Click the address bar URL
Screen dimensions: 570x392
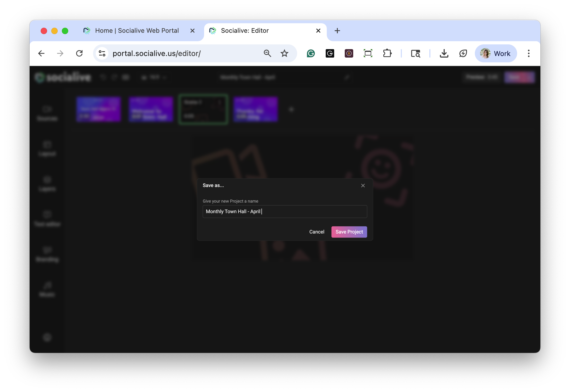(x=157, y=53)
